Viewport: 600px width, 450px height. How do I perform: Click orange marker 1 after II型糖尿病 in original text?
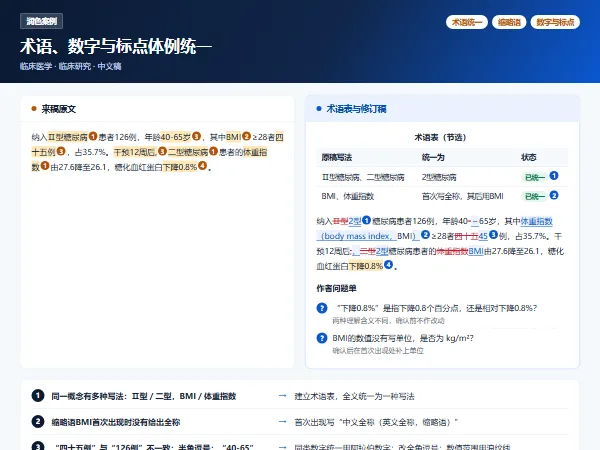point(93,136)
